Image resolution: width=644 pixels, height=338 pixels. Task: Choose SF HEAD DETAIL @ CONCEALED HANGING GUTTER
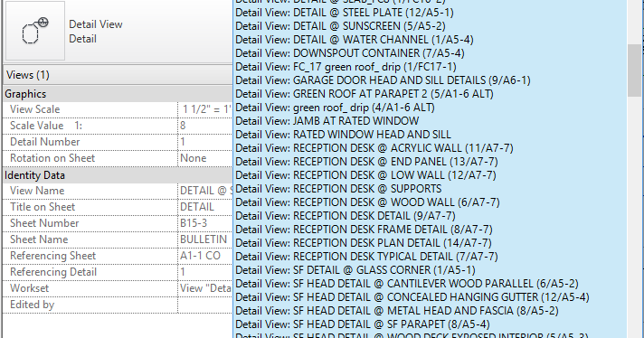tap(412, 297)
